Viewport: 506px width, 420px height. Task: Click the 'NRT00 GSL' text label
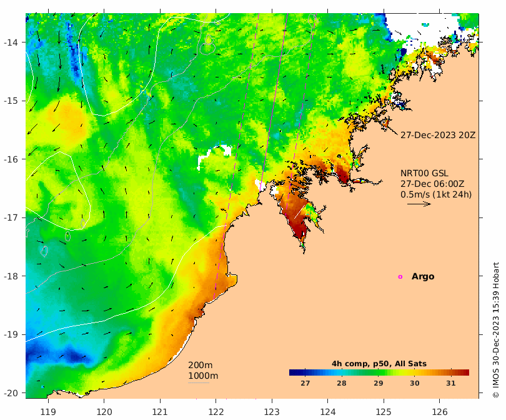(424, 173)
